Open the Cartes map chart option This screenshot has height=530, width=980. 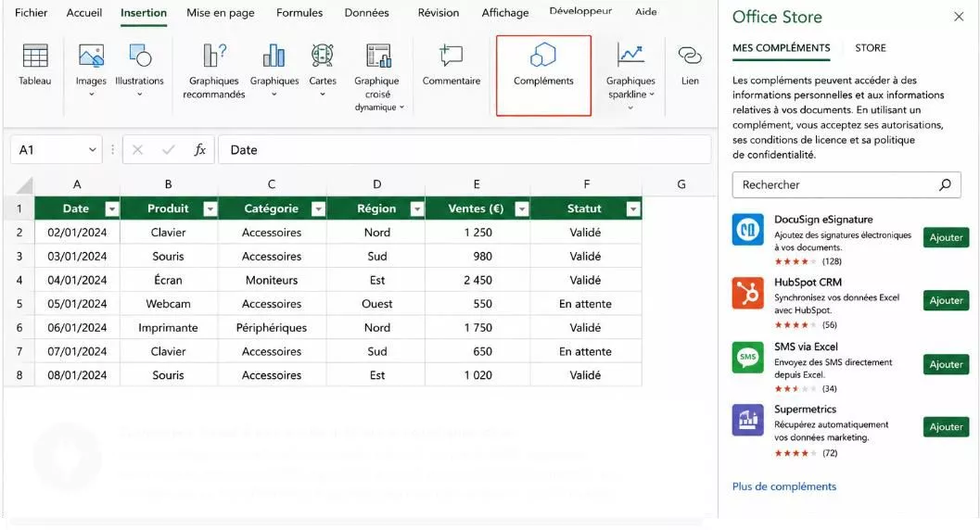tap(323, 69)
